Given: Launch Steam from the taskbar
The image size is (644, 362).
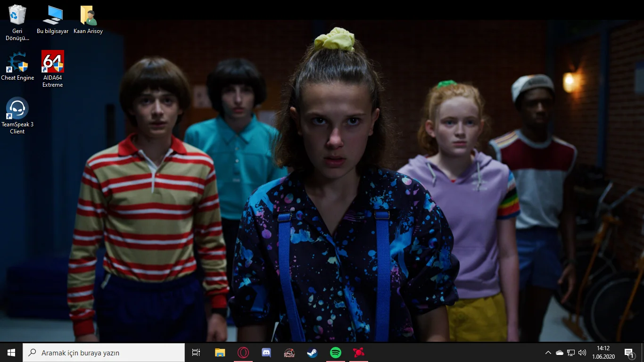Looking at the screenshot, I should 313,353.
